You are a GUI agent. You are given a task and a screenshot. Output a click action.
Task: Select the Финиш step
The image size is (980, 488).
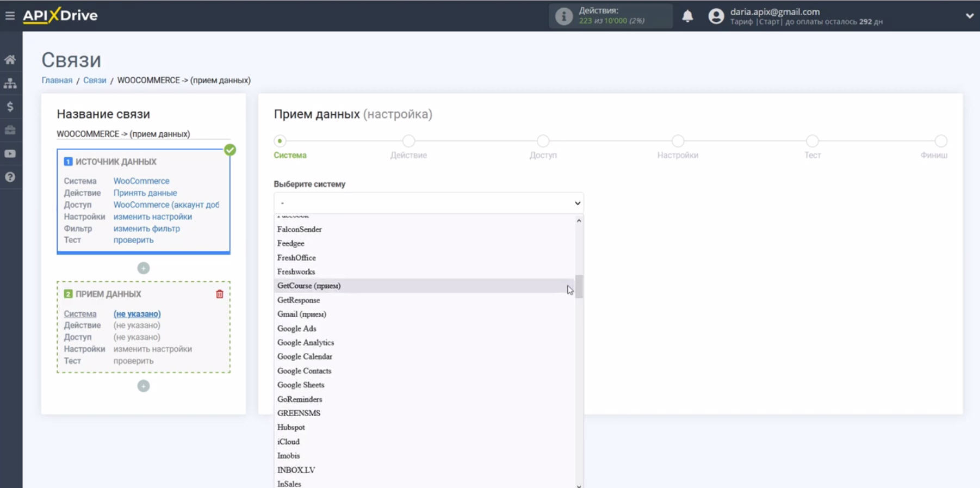click(941, 141)
